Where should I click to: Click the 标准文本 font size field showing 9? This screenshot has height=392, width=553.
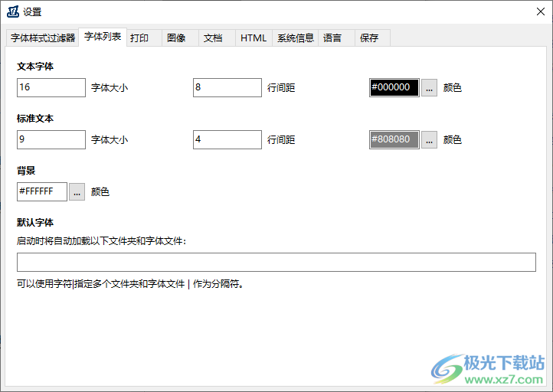(x=51, y=139)
